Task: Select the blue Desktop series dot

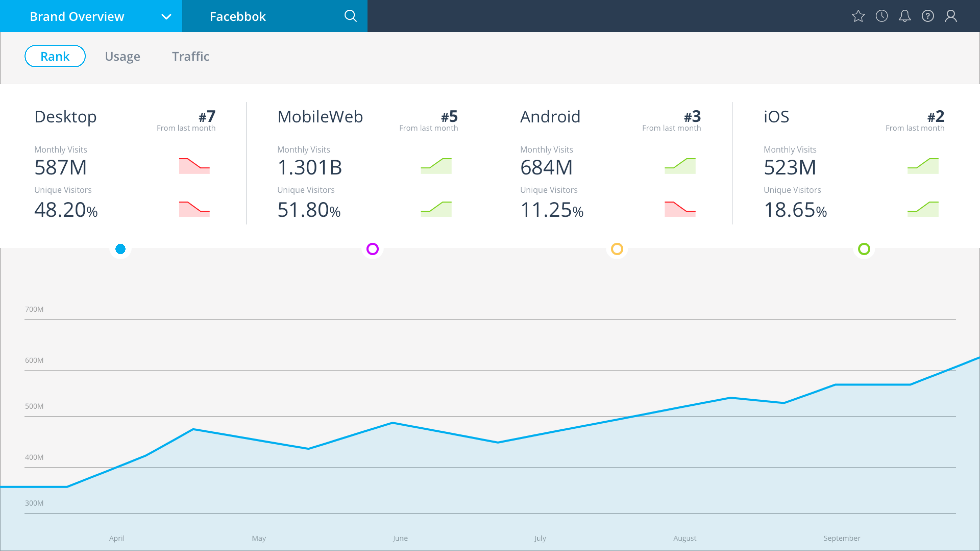Action: (x=120, y=249)
